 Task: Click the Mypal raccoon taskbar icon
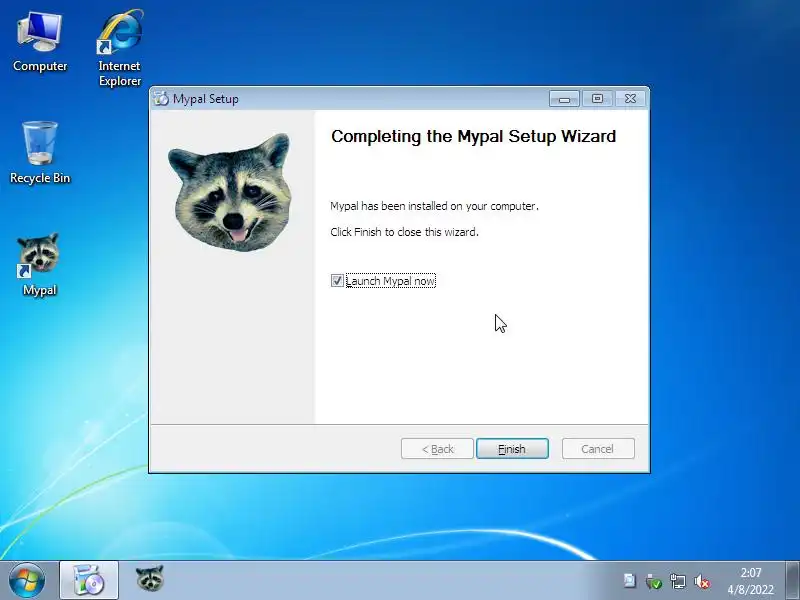pyautogui.click(x=149, y=579)
